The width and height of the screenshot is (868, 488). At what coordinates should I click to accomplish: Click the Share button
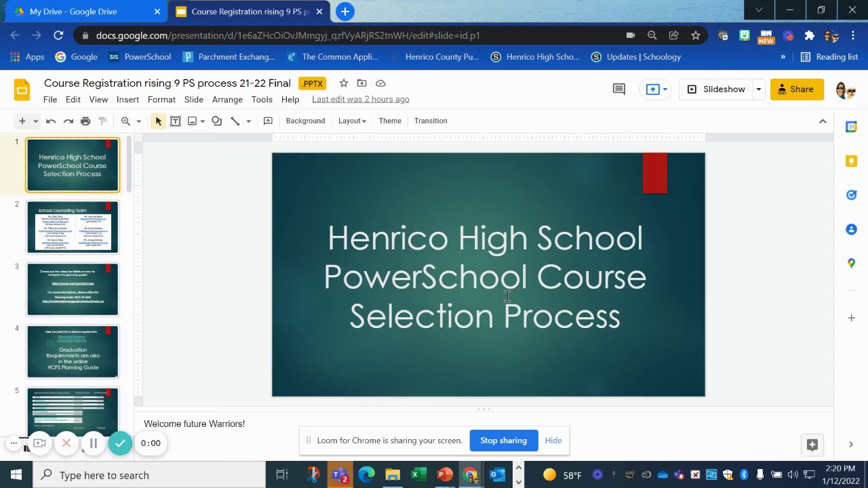coord(797,89)
